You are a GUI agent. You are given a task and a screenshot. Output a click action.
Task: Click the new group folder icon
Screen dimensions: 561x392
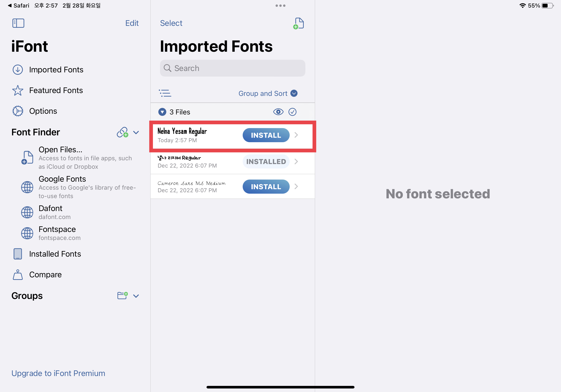122,295
